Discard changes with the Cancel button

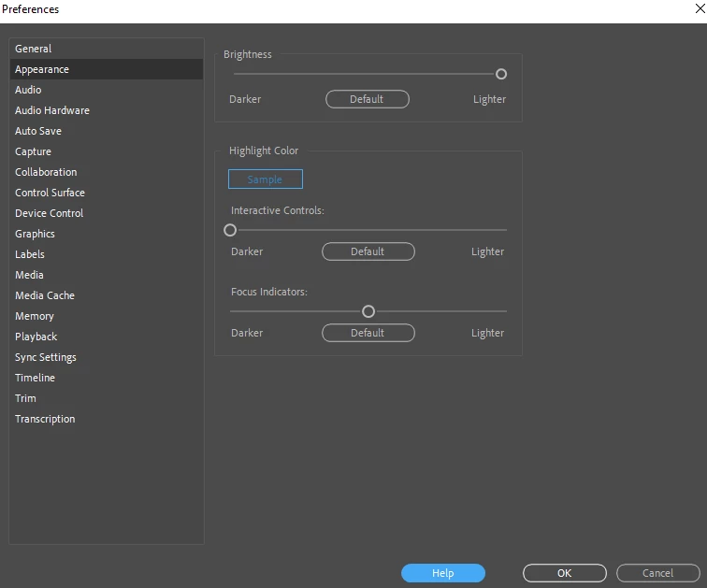(x=657, y=573)
